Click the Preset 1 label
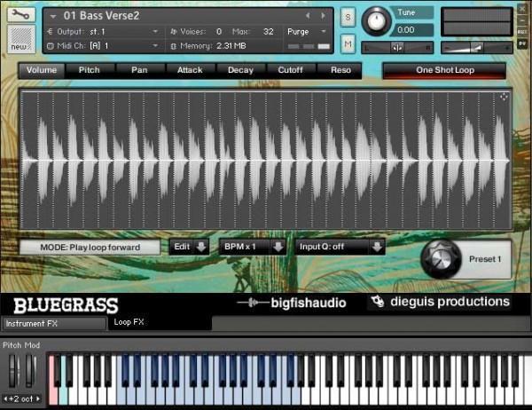532x410 pixels. pos(485,259)
